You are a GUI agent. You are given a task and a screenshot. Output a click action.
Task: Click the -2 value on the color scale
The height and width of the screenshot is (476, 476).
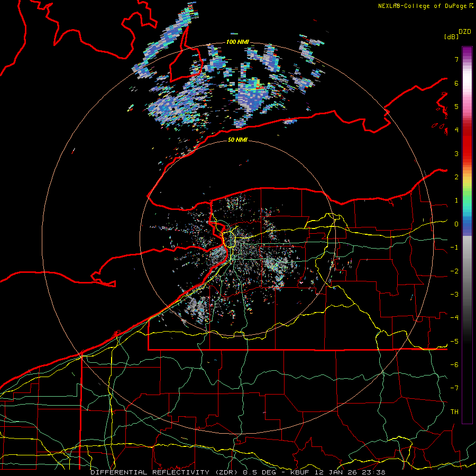click(x=454, y=271)
